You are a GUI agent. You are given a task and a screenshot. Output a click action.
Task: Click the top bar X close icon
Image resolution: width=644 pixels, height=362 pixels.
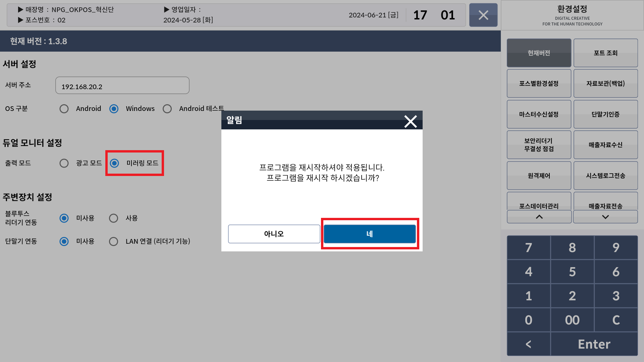483,15
